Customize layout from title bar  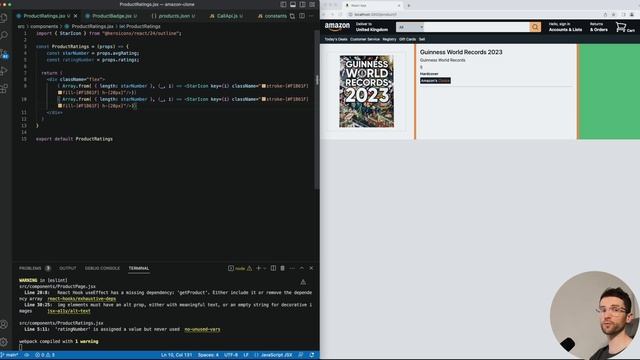click(312, 4)
